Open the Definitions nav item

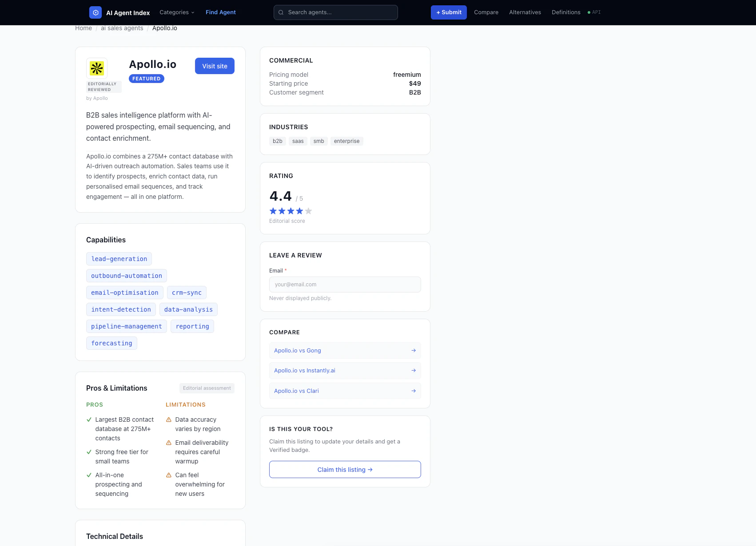tap(566, 12)
